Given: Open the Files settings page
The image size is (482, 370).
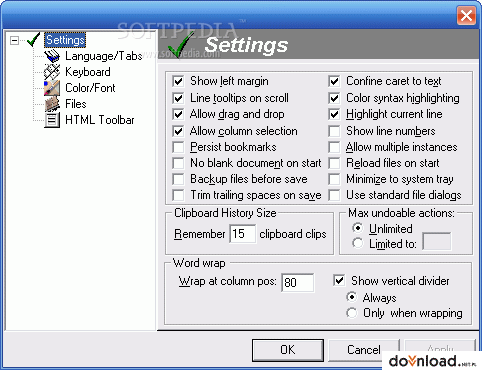Looking at the screenshot, I should [x=76, y=104].
